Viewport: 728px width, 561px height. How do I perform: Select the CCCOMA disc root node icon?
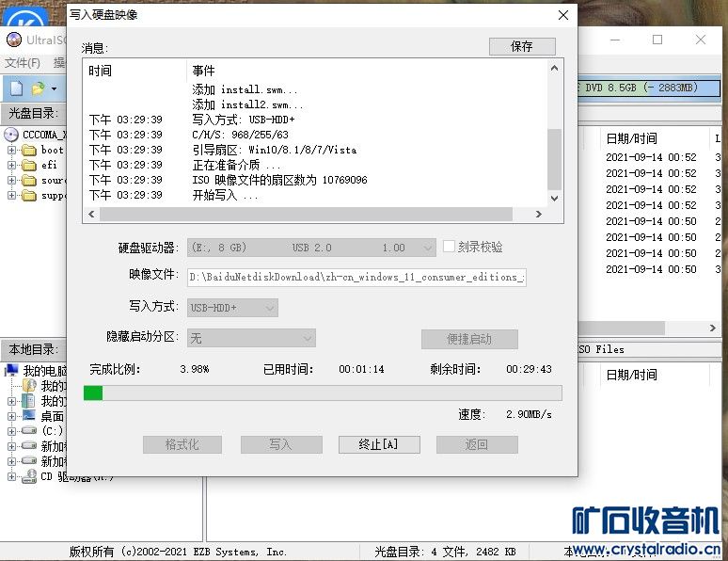[11, 135]
